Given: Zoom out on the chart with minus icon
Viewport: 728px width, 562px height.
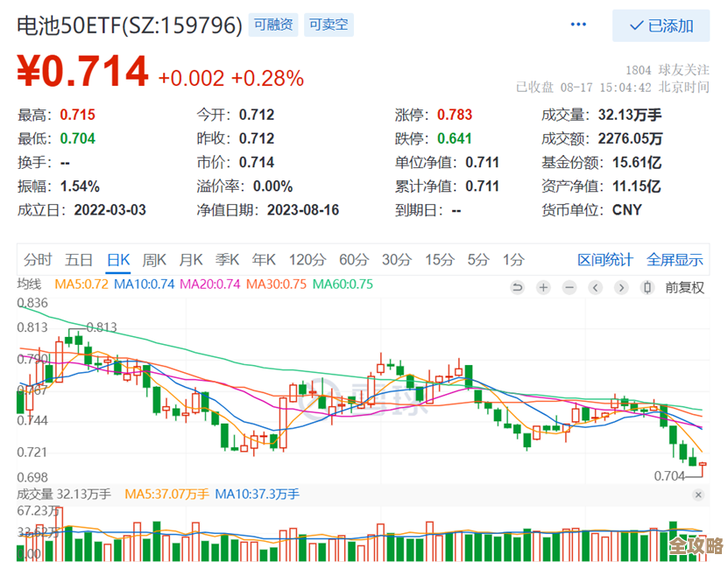Looking at the screenshot, I should pos(569,286).
